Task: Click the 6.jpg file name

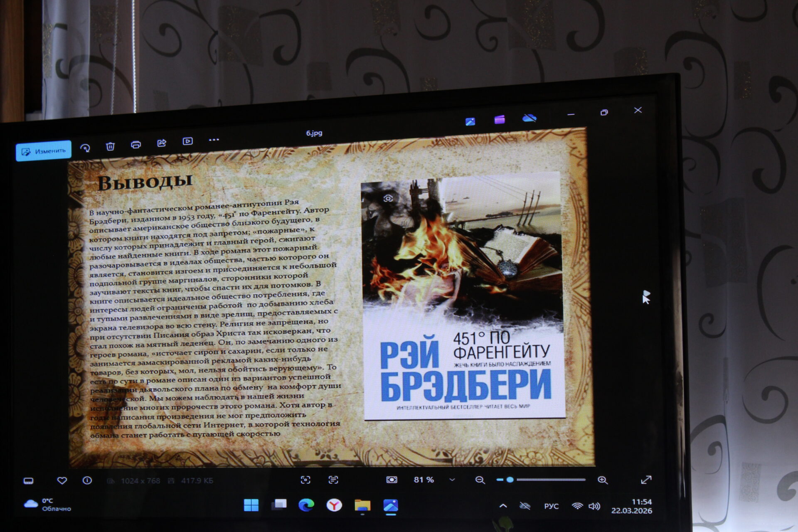Action: pyautogui.click(x=314, y=133)
